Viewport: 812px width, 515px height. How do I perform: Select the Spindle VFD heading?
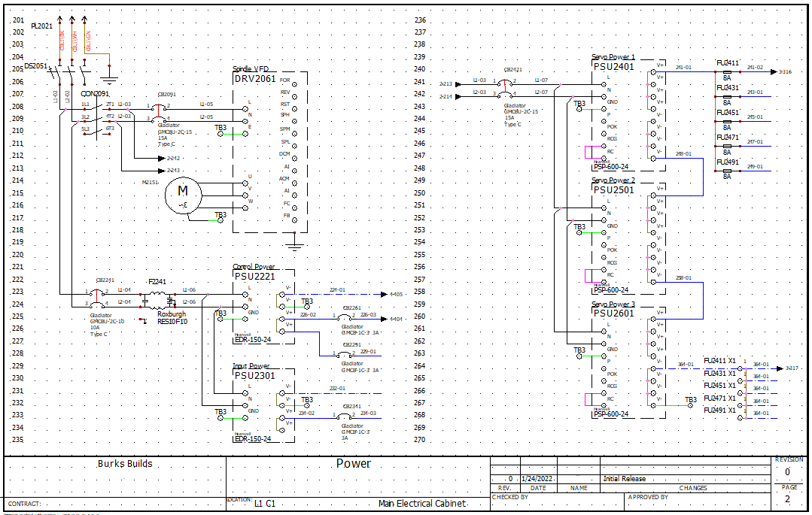click(251, 69)
